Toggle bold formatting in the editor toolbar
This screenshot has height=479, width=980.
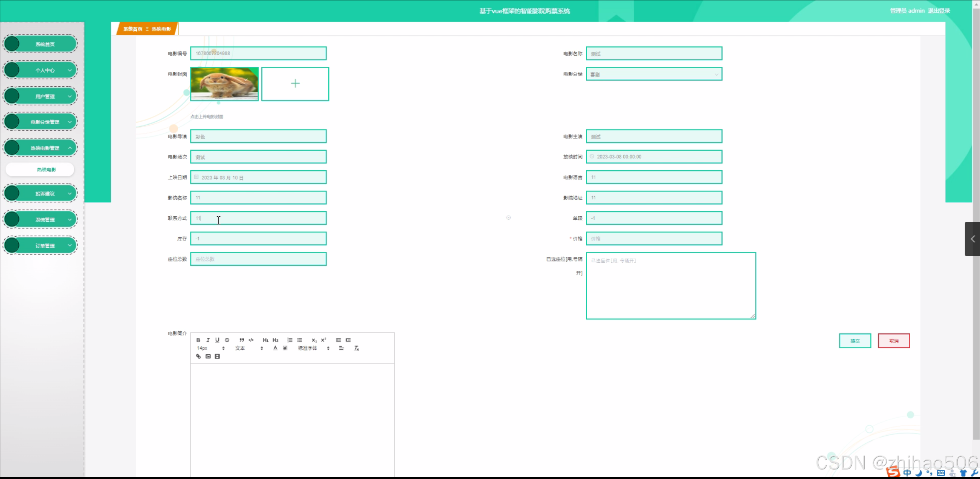[x=198, y=340]
